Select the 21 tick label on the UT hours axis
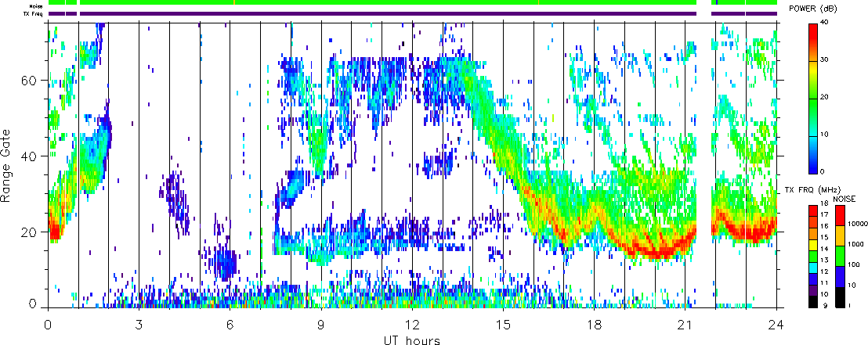The height and width of the screenshot is (345, 868). point(685,324)
